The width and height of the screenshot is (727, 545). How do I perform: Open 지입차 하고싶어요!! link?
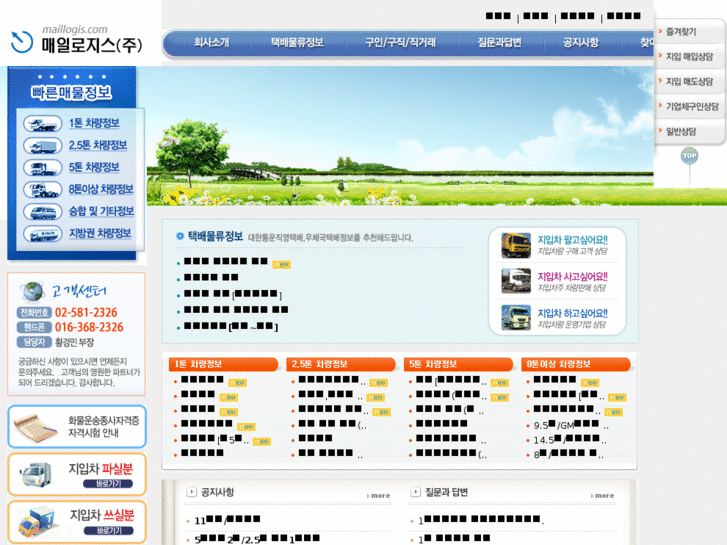click(573, 313)
